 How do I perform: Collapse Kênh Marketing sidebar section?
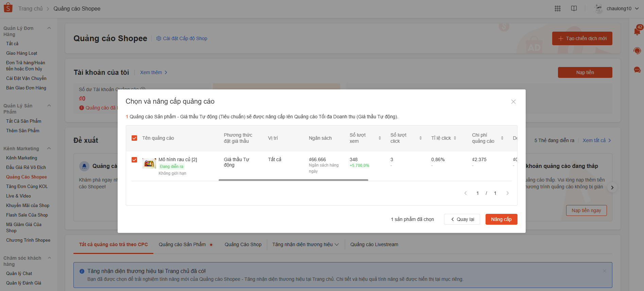[x=49, y=149]
